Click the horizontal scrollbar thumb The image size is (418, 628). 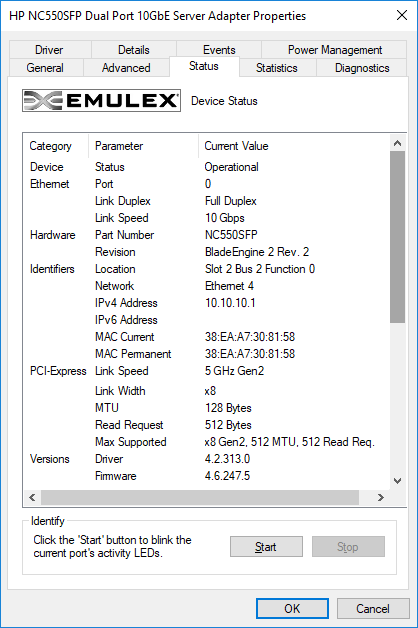click(x=200, y=497)
